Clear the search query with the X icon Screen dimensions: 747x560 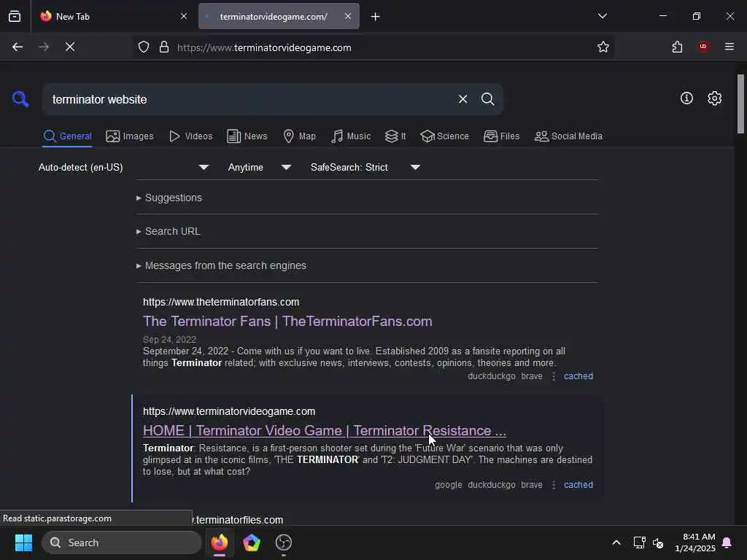[462, 99]
